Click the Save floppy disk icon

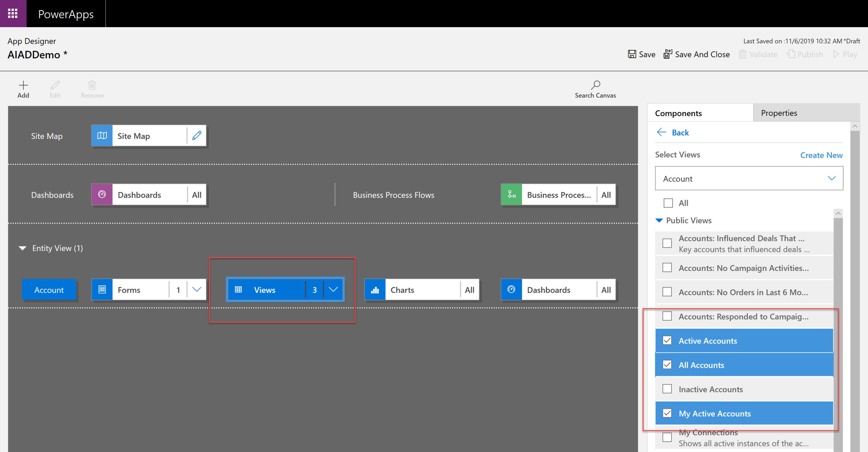click(632, 54)
